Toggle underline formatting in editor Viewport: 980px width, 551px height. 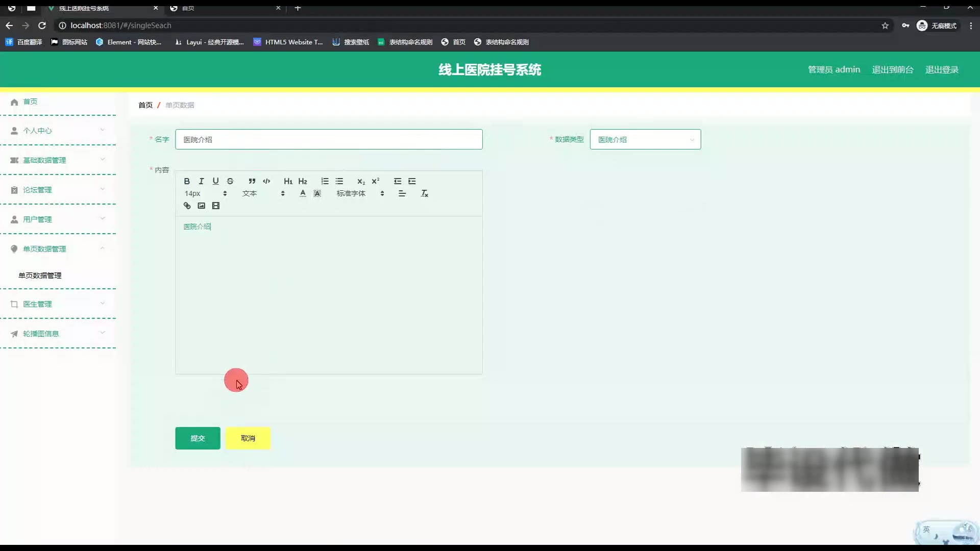[215, 181]
